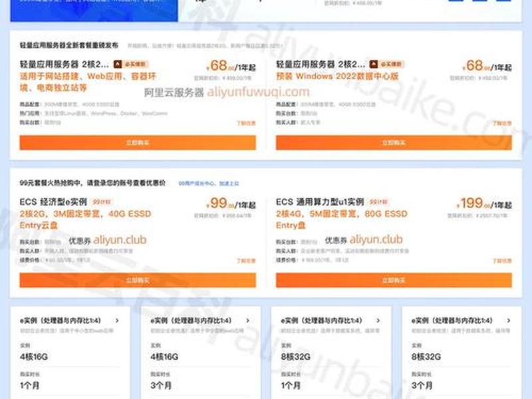The height and width of the screenshot is (399, 532).
Task: Click the 68/1年起 price on the Windows card
Action: (487, 66)
